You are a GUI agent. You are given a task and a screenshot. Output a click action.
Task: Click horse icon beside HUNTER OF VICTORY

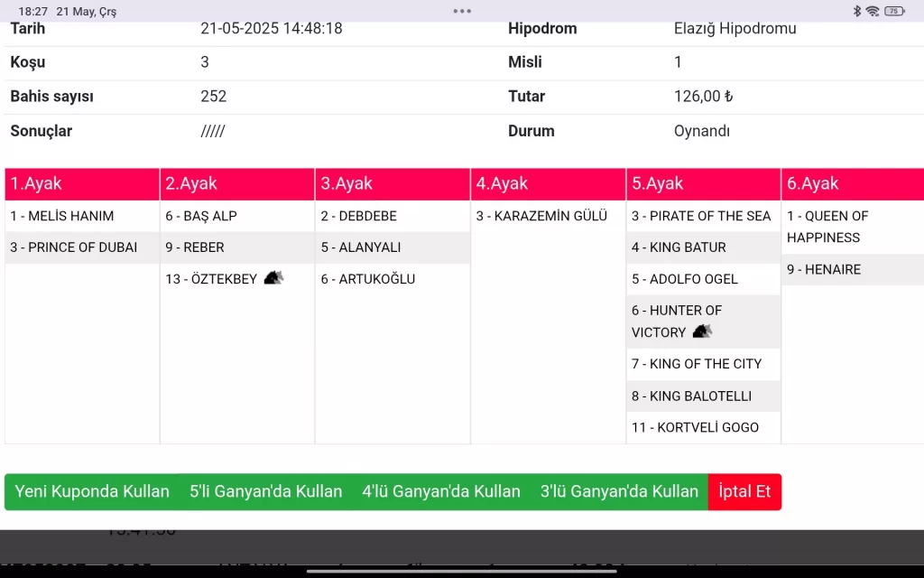point(702,331)
